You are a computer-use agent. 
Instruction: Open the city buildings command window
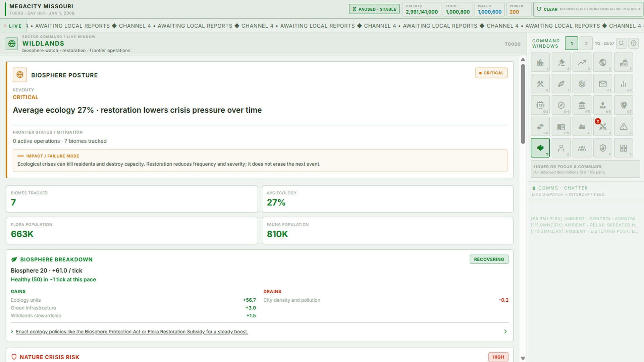[540, 62]
